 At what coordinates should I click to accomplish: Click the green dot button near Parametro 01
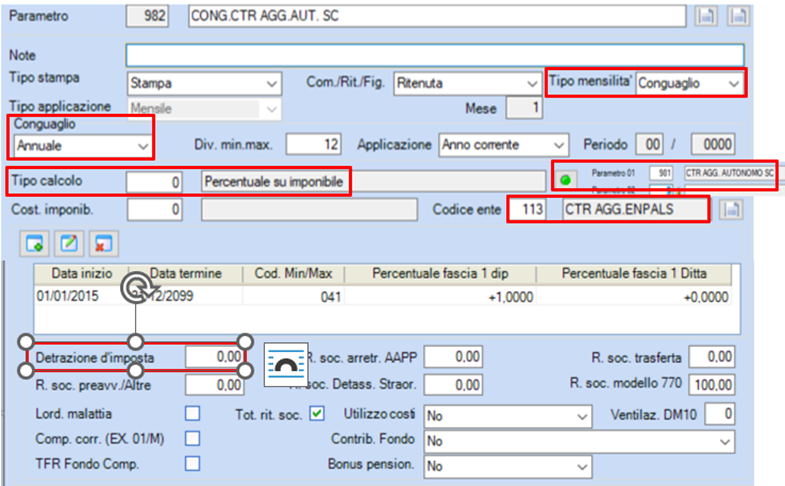coord(566,180)
